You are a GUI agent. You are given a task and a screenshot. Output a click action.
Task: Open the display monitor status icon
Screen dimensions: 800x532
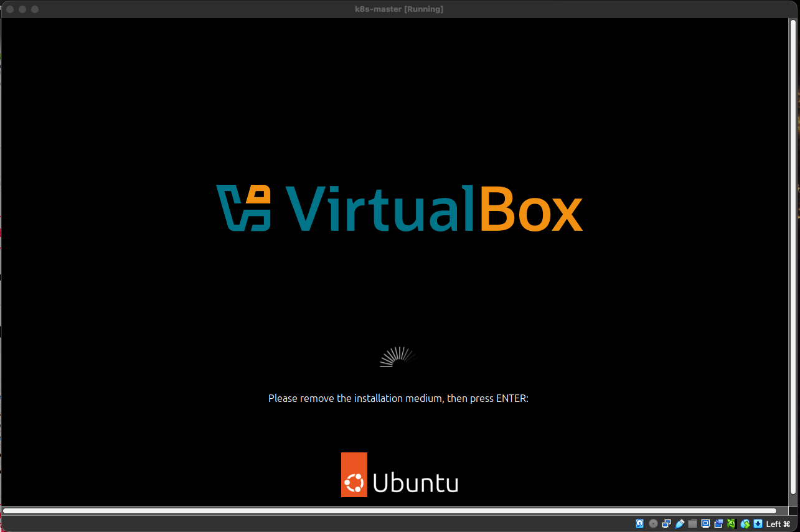705,524
